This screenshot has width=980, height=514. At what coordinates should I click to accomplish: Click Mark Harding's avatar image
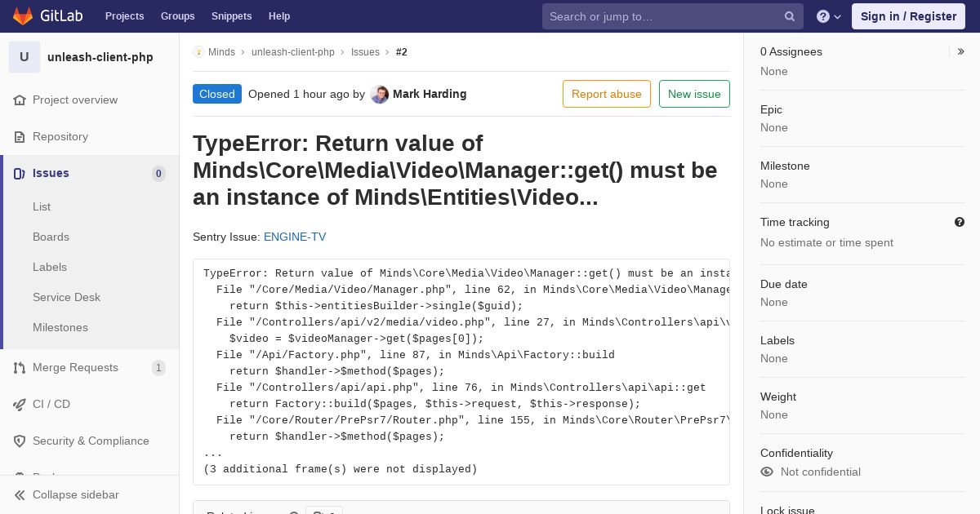click(379, 94)
